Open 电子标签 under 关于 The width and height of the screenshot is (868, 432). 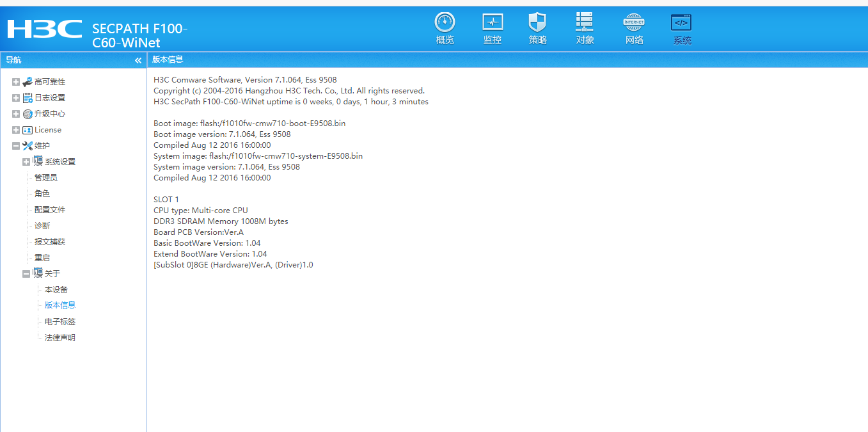pos(60,322)
